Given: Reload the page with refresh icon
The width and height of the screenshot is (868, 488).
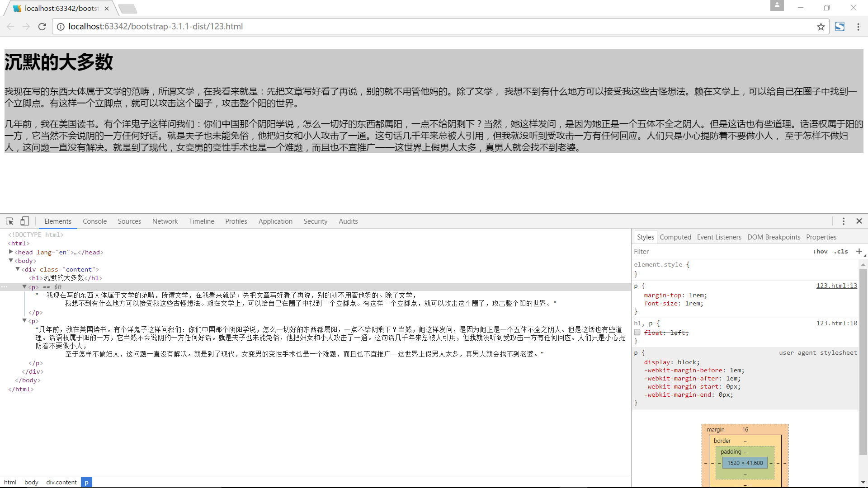Looking at the screenshot, I should (42, 27).
